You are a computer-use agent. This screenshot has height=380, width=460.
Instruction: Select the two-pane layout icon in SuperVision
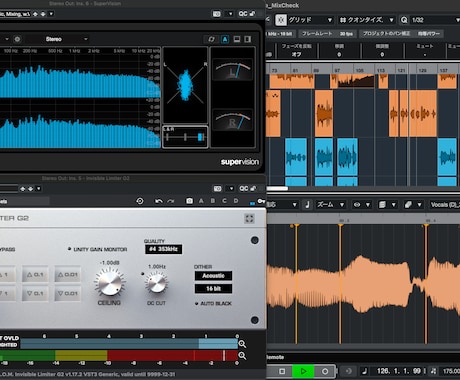tap(237, 39)
